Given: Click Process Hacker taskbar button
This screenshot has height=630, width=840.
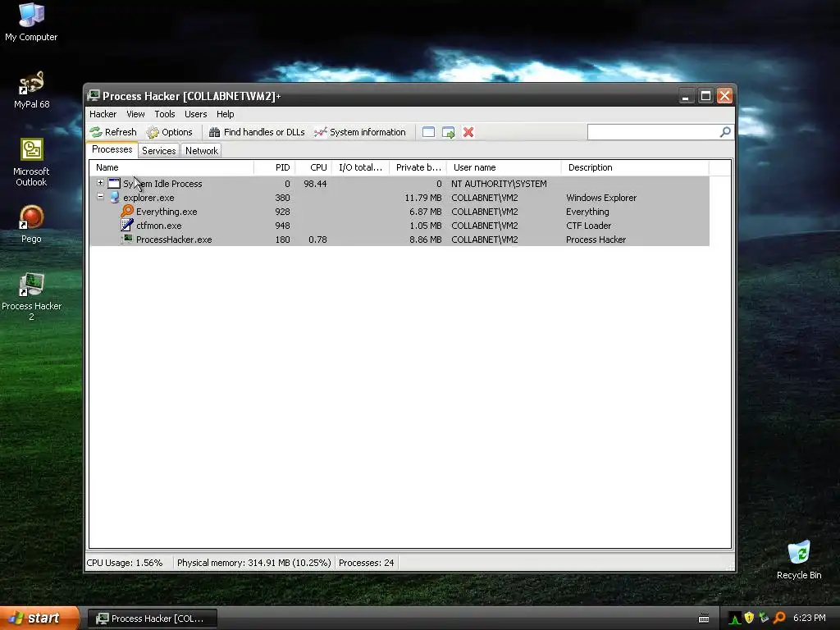Looking at the screenshot, I should coord(153,619).
